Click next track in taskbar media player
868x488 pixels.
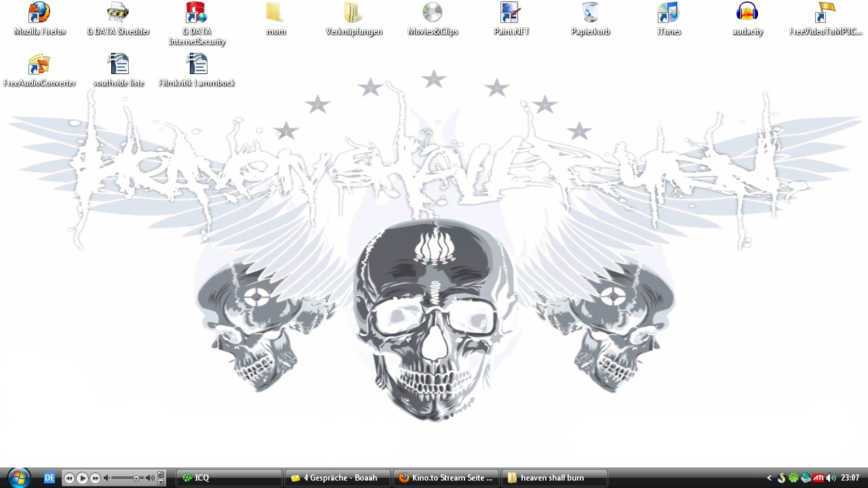(95, 478)
